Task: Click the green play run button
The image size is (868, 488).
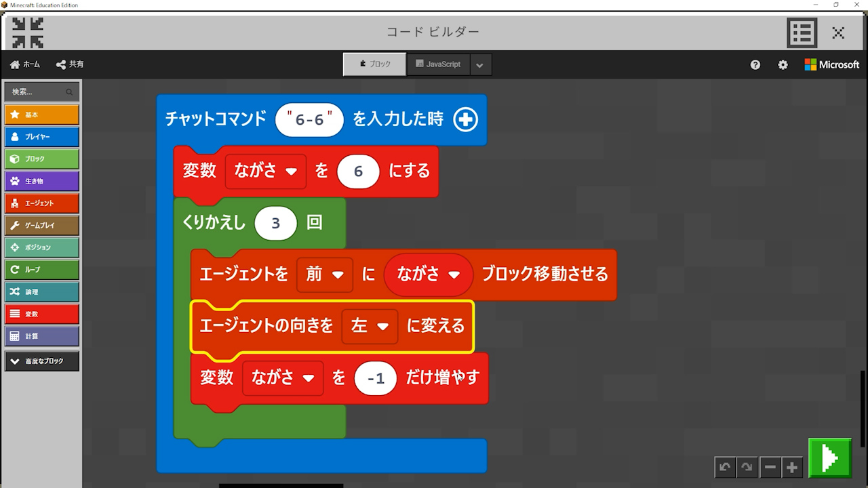Action: pyautogui.click(x=829, y=458)
